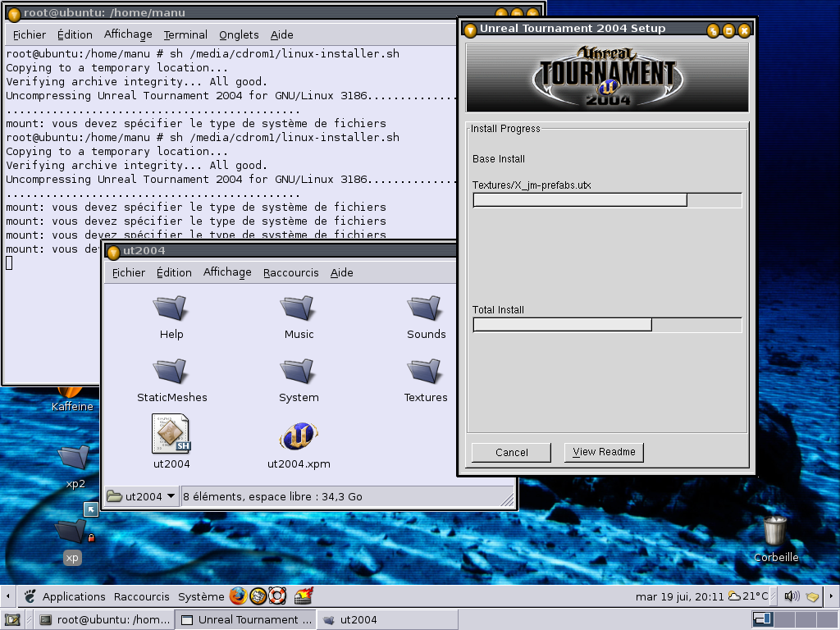Open Édition menu in terminal window
This screenshot has width=840, height=630.
pos(75,34)
